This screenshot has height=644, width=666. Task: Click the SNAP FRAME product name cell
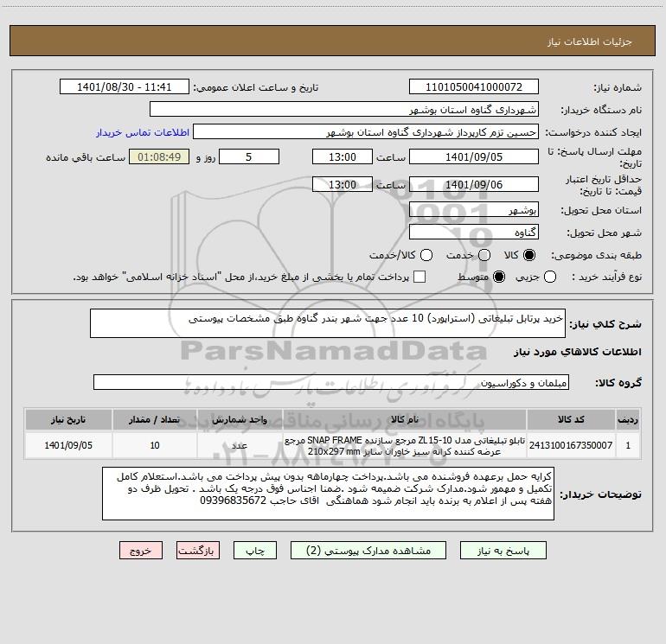[x=405, y=445]
